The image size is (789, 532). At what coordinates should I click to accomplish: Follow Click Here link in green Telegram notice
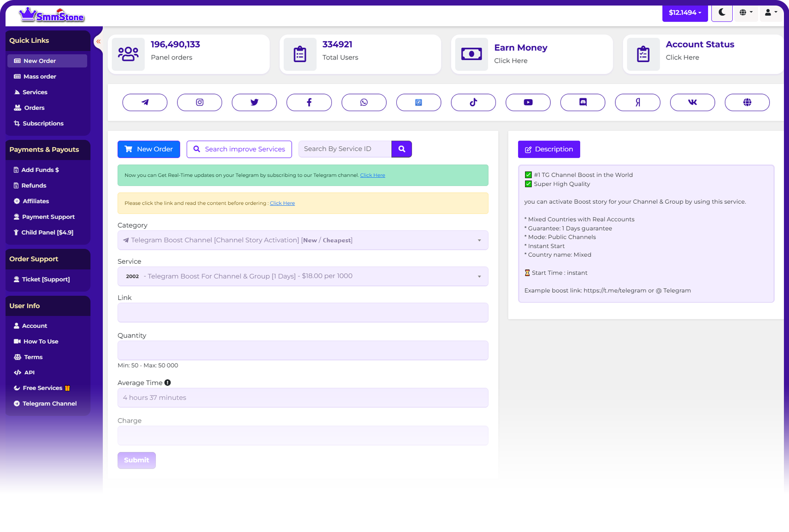[372, 175]
